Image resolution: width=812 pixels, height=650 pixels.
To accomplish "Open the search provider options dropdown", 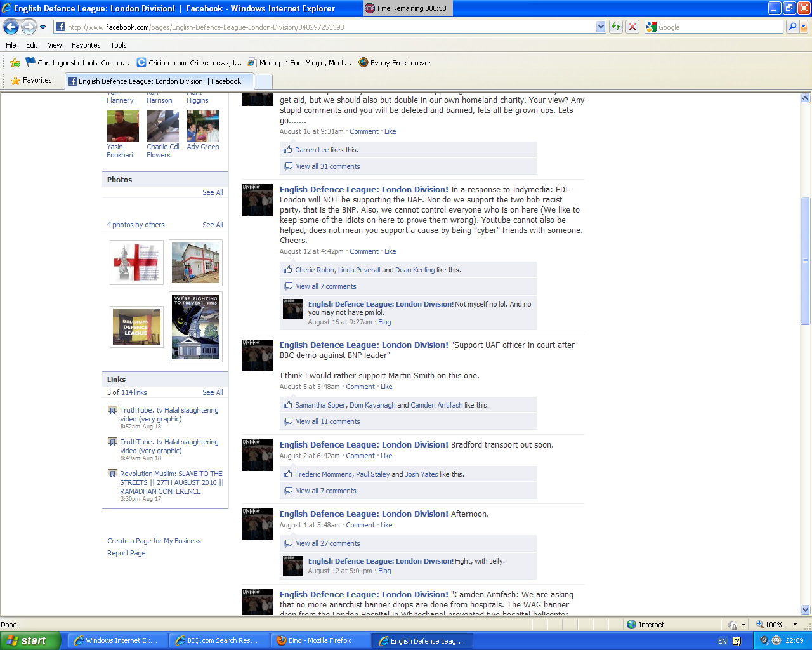I will pyautogui.click(x=804, y=27).
